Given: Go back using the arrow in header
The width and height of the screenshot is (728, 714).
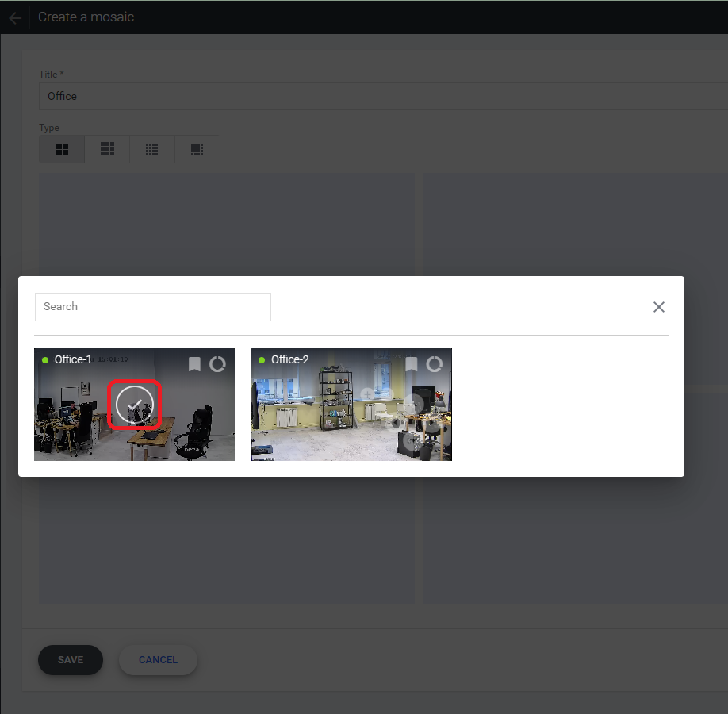Looking at the screenshot, I should pyautogui.click(x=15, y=17).
